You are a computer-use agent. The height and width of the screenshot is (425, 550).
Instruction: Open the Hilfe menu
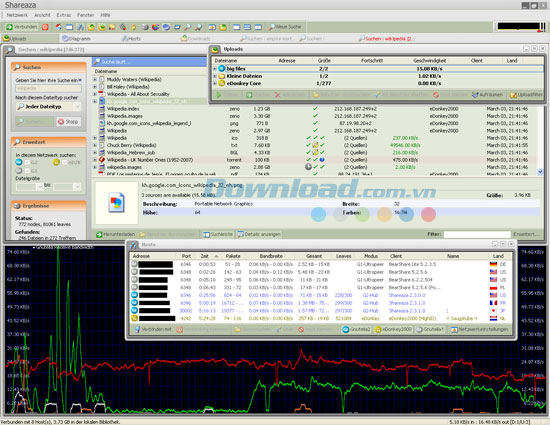click(x=105, y=15)
